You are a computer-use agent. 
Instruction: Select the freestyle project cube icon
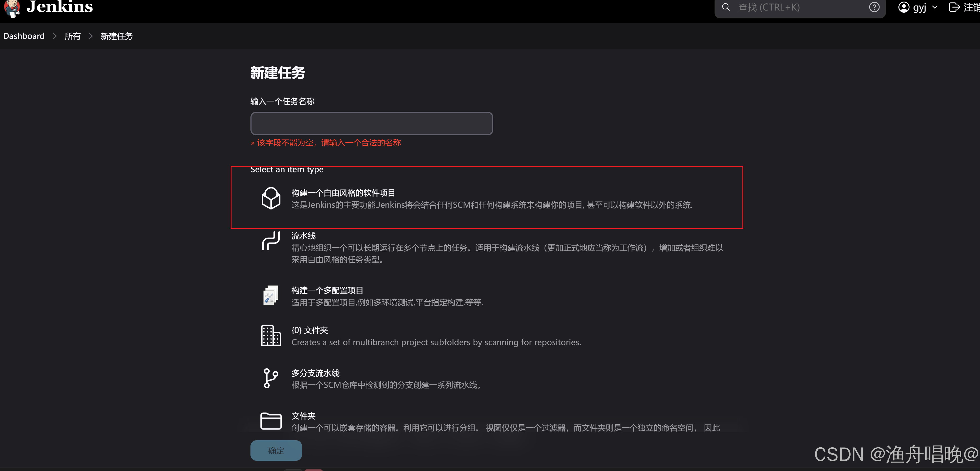[x=271, y=198]
